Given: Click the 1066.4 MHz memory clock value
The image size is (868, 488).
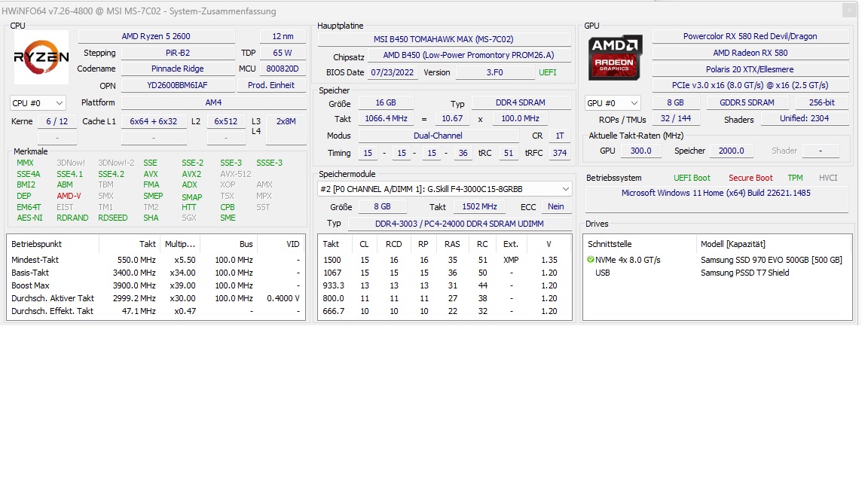Looking at the screenshot, I should 387,118.
